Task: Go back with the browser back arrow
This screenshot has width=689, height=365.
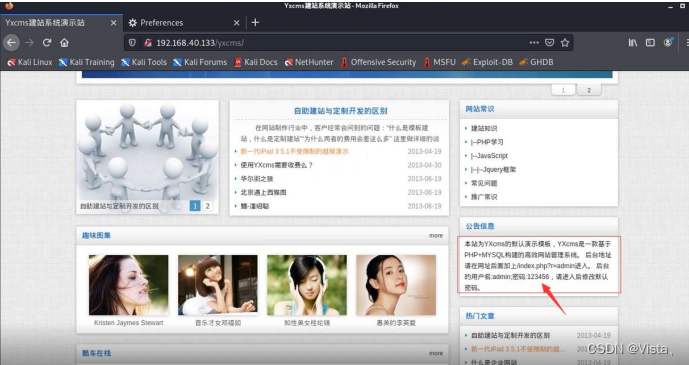Action: (11, 43)
